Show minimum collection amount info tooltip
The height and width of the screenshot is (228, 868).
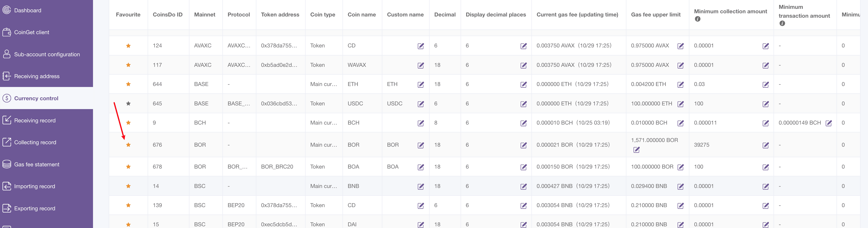[697, 19]
